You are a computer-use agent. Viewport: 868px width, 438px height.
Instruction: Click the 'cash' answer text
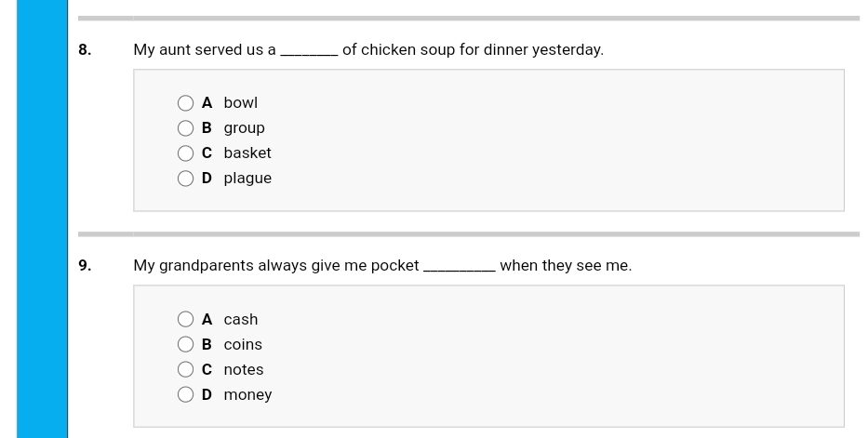pos(241,320)
